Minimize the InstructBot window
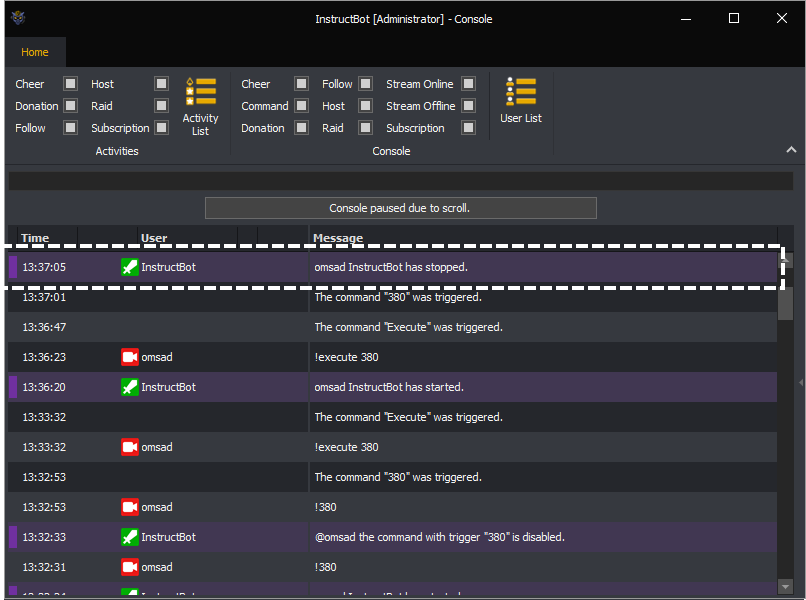Screen dimensions: 806x600 (x=686, y=19)
